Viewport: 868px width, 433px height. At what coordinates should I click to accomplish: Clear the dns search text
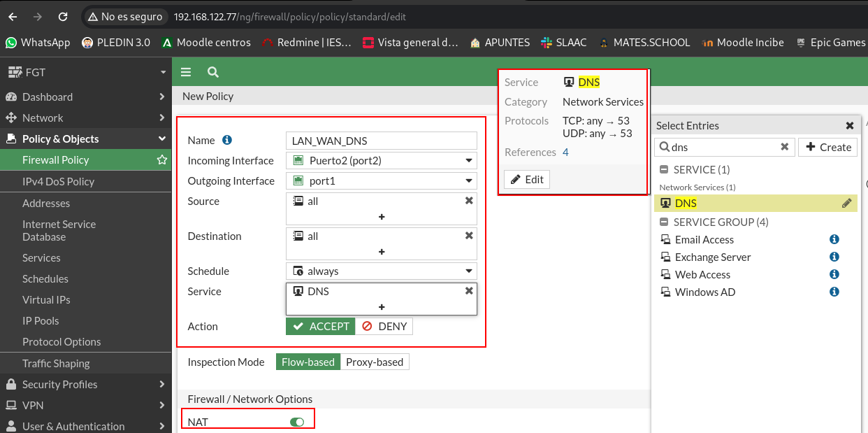click(x=784, y=147)
